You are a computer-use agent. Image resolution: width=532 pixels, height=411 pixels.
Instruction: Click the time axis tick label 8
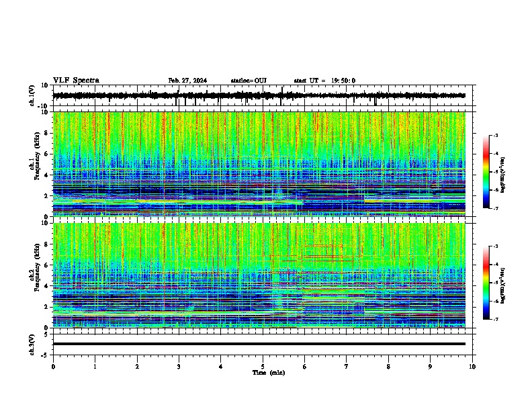[388, 367]
